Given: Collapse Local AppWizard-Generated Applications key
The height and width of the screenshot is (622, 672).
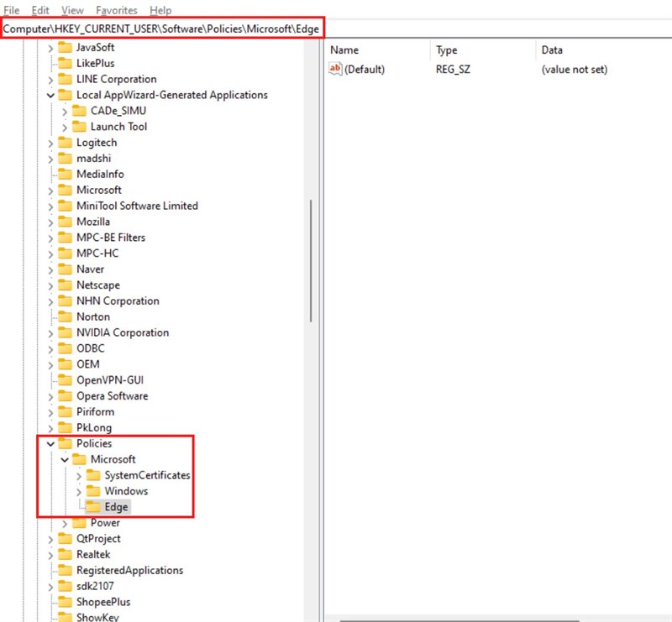Looking at the screenshot, I should pyautogui.click(x=50, y=95).
